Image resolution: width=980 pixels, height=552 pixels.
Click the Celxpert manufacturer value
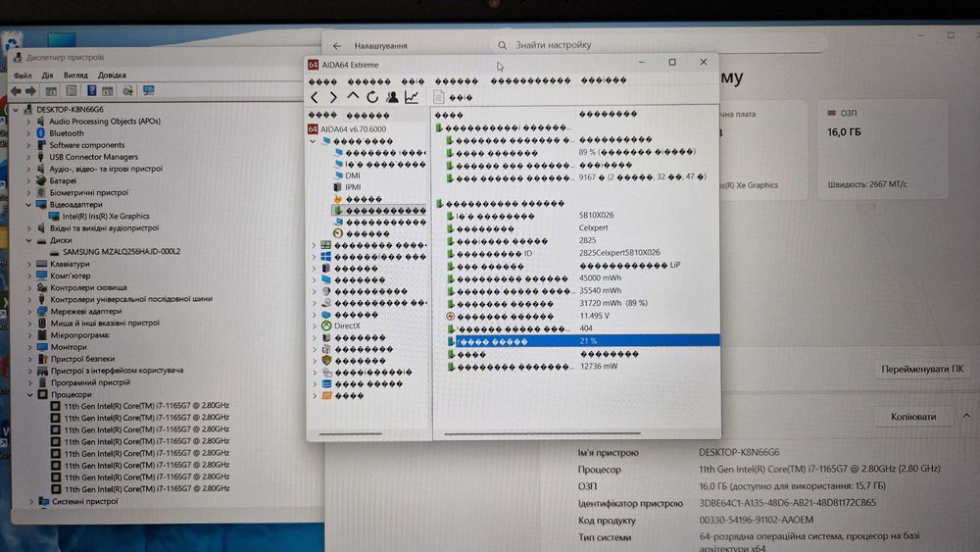(x=593, y=227)
